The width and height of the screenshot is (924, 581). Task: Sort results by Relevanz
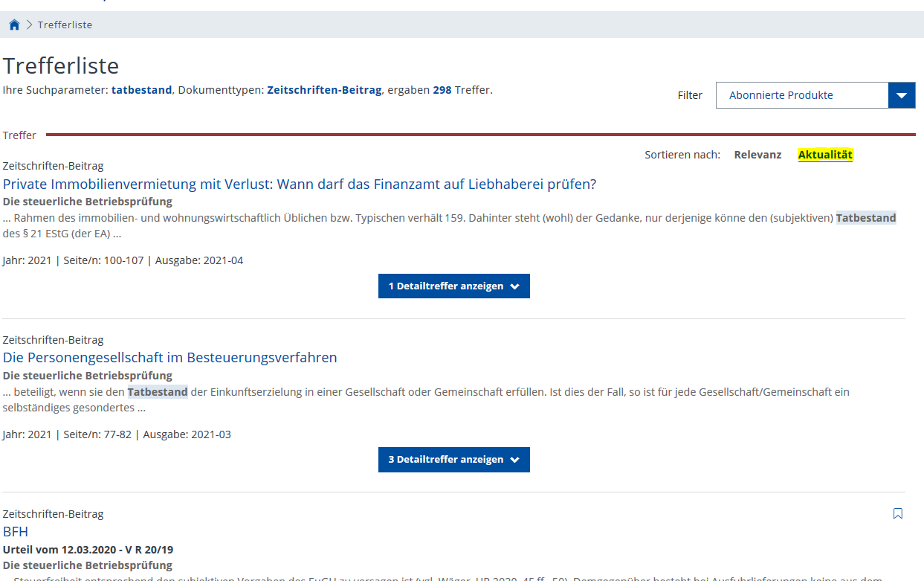757,155
